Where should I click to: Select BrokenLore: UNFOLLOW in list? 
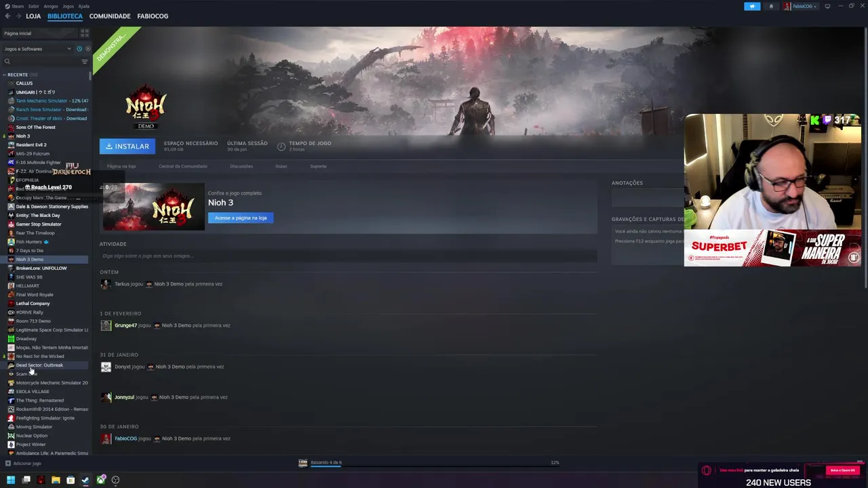click(x=41, y=268)
